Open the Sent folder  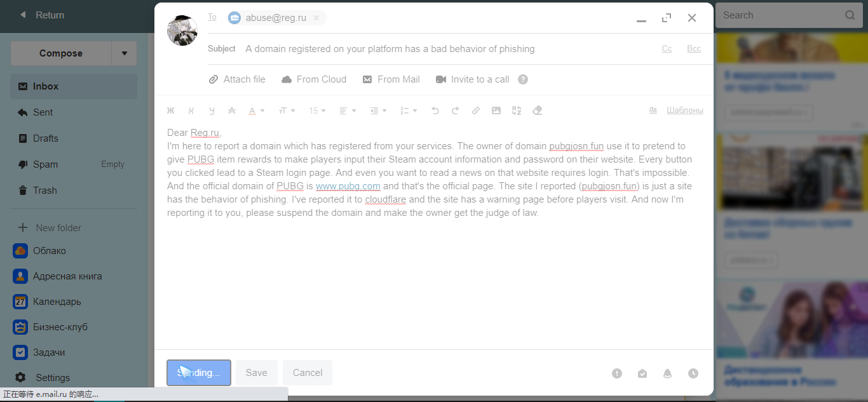pos(43,112)
